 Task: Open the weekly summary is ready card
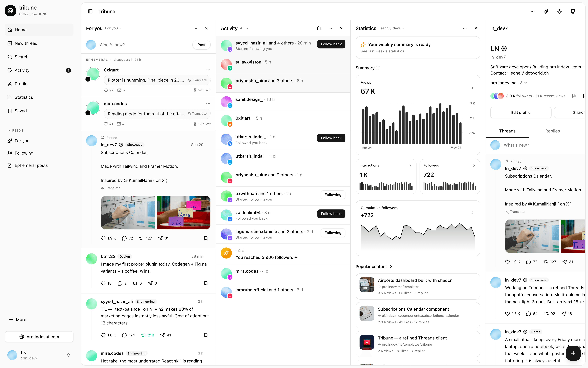point(418,47)
